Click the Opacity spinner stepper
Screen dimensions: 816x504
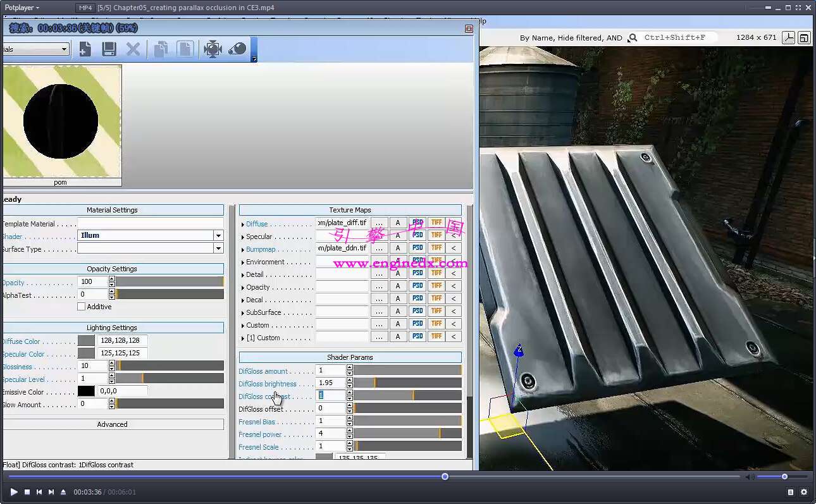[x=112, y=281]
